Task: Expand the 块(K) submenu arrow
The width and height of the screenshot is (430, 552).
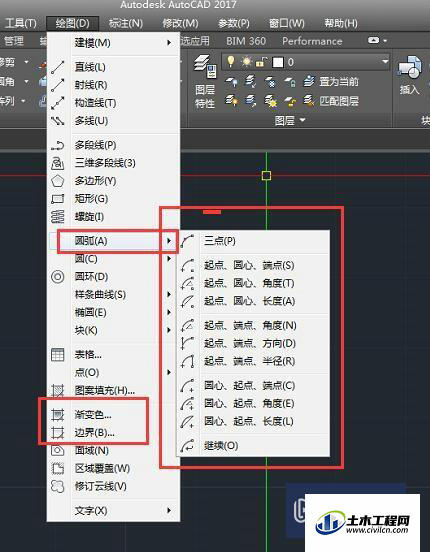Action: pos(169,330)
